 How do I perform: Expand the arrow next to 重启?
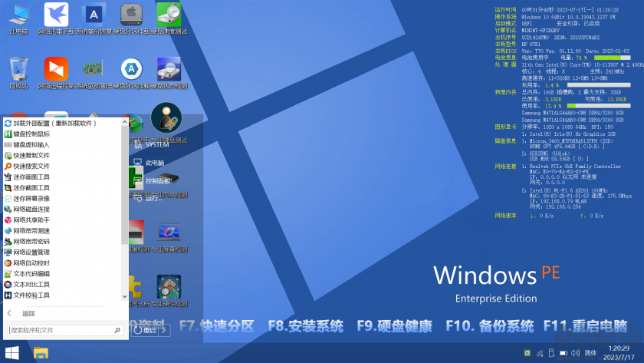(164, 330)
